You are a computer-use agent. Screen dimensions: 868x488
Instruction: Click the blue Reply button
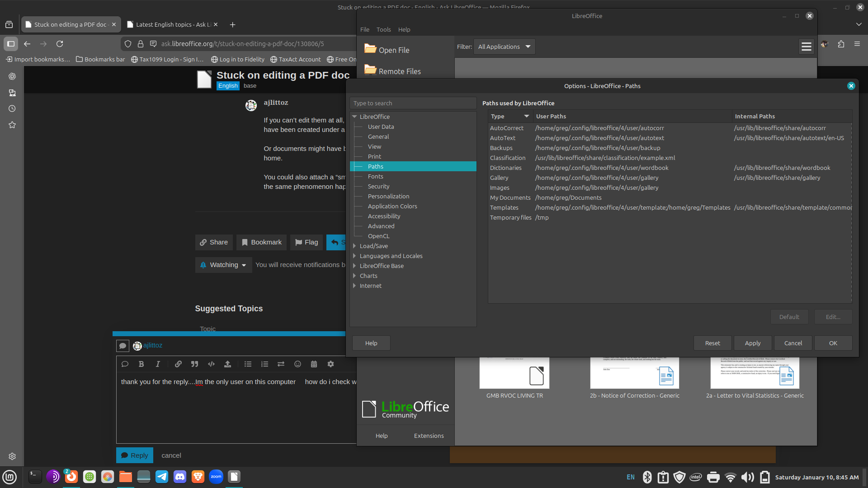(x=135, y=455)
